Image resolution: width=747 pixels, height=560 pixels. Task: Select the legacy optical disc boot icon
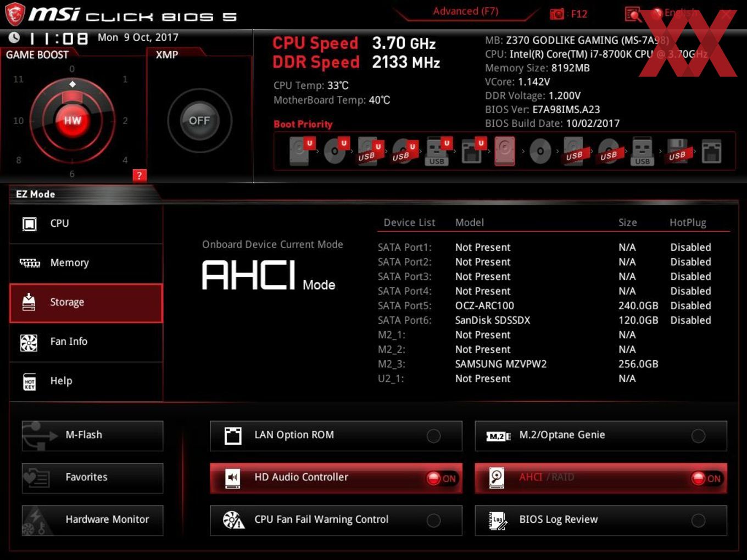pos(540,152)
